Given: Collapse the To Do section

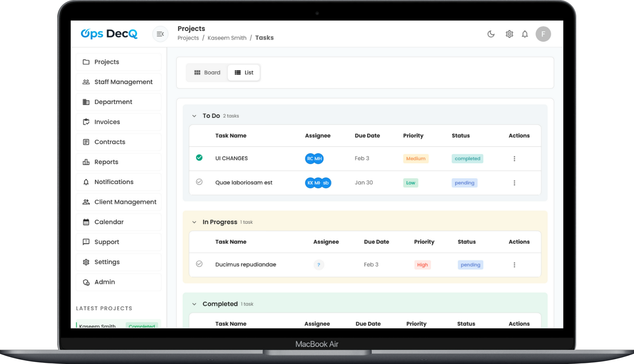Looking at the screenshot, I should (x=194, y=116).
